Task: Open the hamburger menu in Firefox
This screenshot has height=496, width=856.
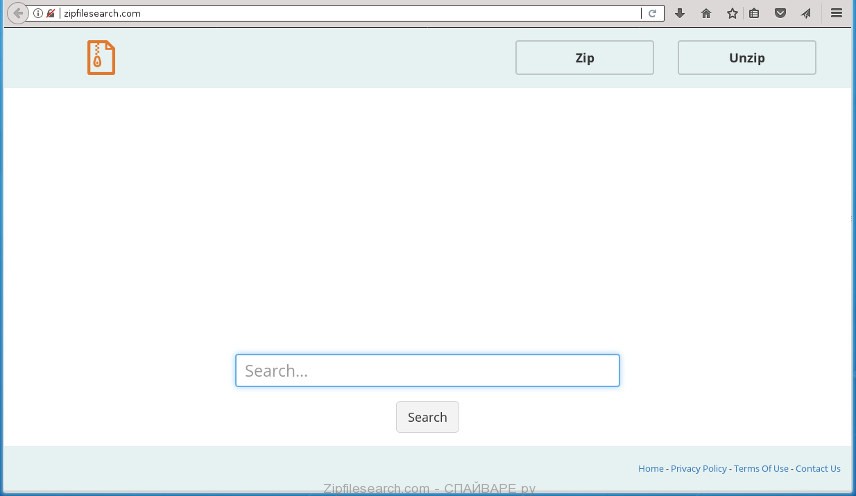Action: pos(836,13)
